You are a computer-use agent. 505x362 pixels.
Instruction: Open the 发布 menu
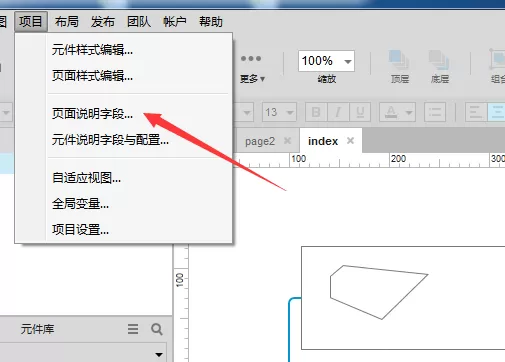[x=103, y=22]
